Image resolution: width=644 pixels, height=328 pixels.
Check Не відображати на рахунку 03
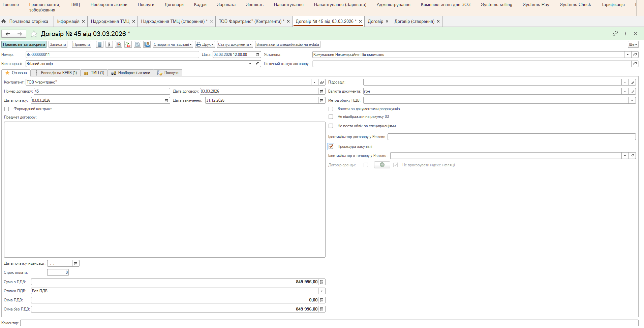point(331,117)
